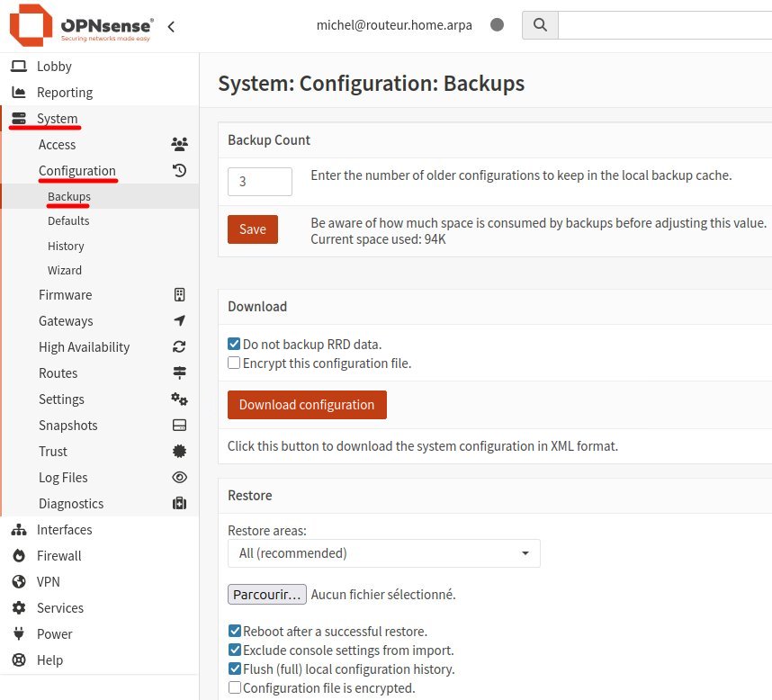Save the backup count value

point(252,229)
